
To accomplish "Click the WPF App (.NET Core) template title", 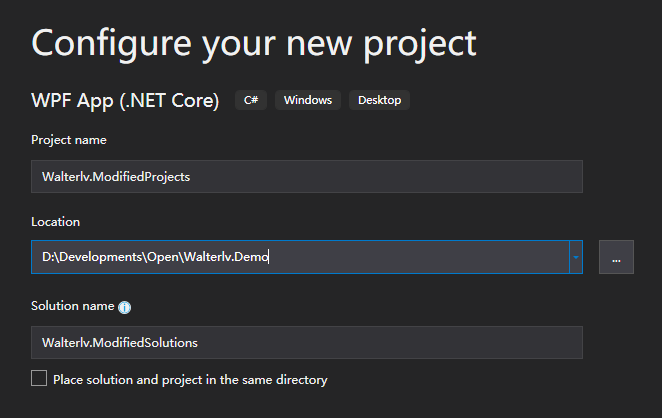I will [125, 101].
